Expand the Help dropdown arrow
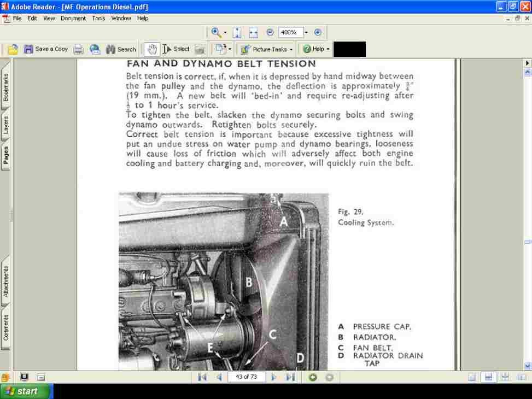 pyautogui.click(x=328, y=50)
